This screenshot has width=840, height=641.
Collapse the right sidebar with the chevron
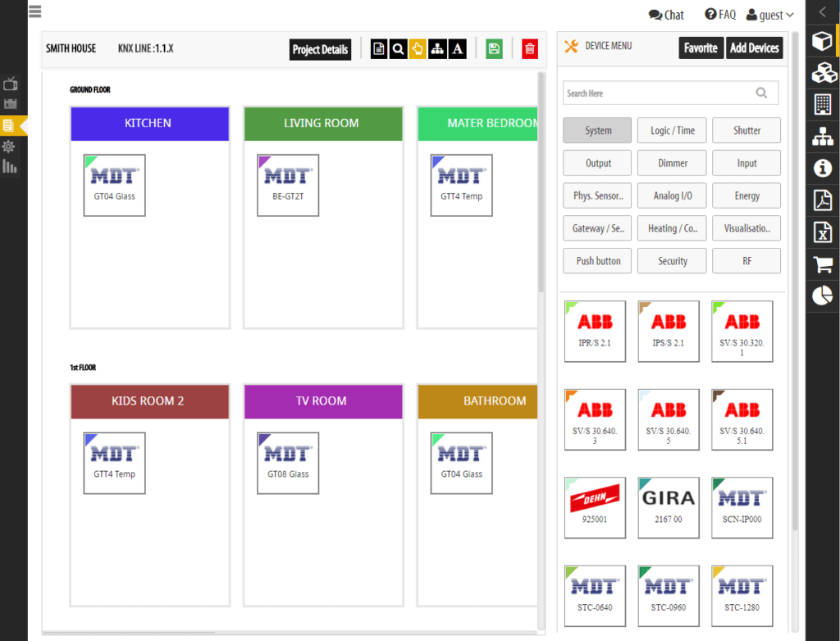[822, 11]
